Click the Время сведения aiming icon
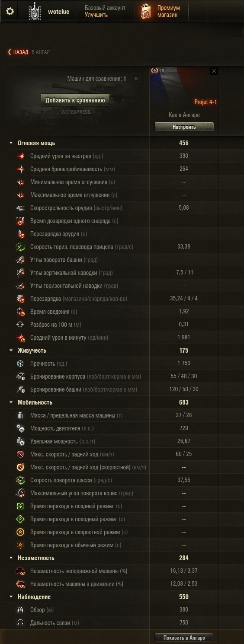The width and height of the screenshot is (244, 644). point(21,312)
